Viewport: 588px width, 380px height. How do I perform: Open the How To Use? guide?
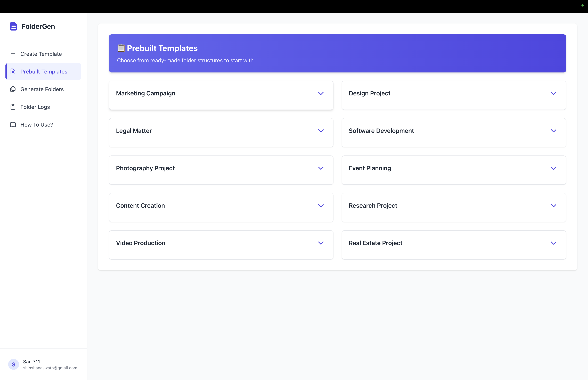(37, 125)
